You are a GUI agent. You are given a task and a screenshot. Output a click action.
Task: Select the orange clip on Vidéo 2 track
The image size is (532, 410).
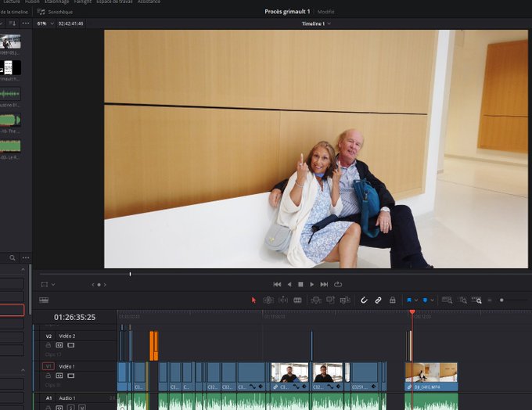tap(153, 346)
